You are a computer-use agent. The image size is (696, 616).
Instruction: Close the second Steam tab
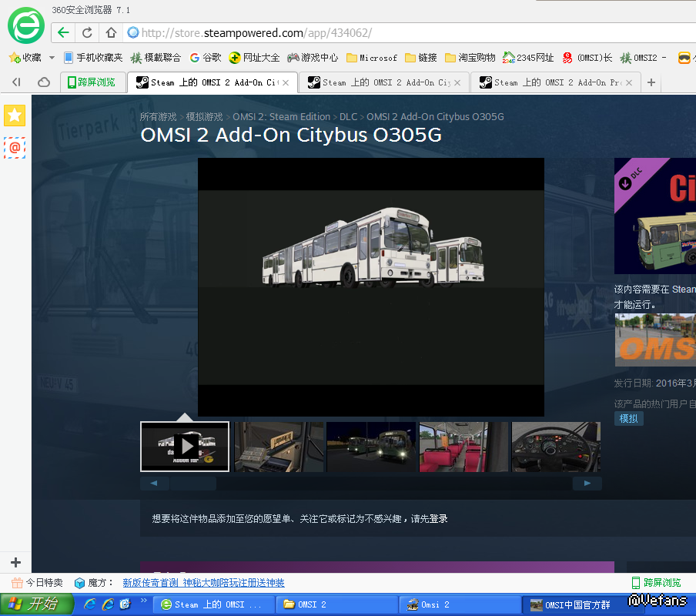click(457, 82)
